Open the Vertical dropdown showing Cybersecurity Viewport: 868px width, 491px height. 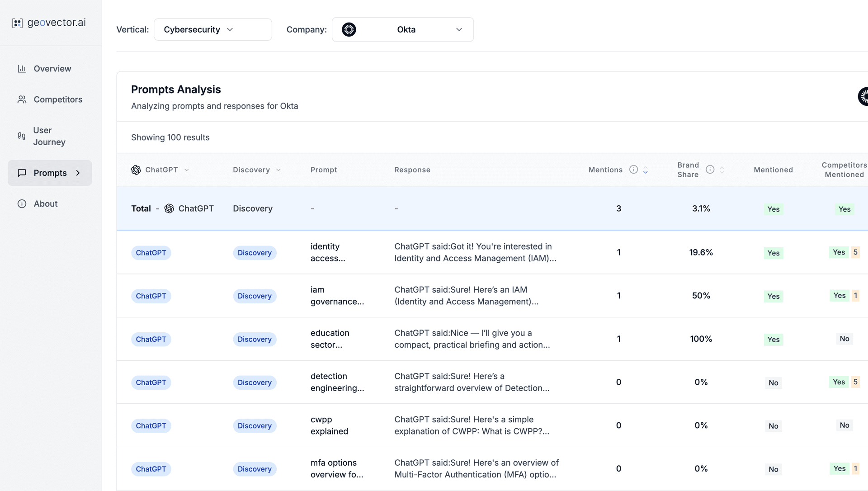[x=212, y=29]
